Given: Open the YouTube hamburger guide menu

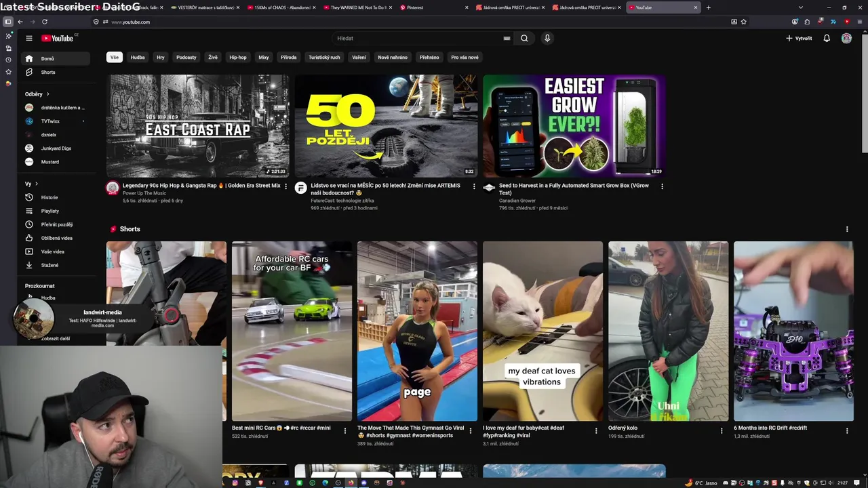Looking at the screenshot, I should (x=29, y=39).
